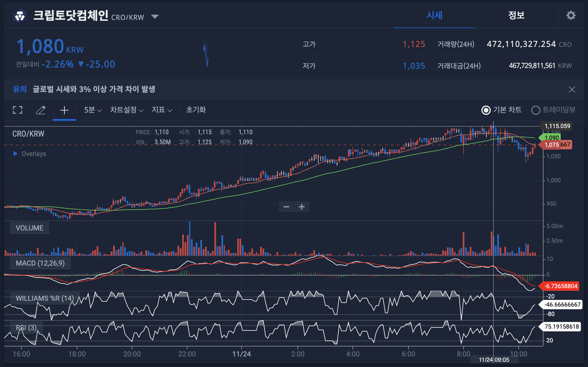Click the mini price sparkline chart

(206, 53)
